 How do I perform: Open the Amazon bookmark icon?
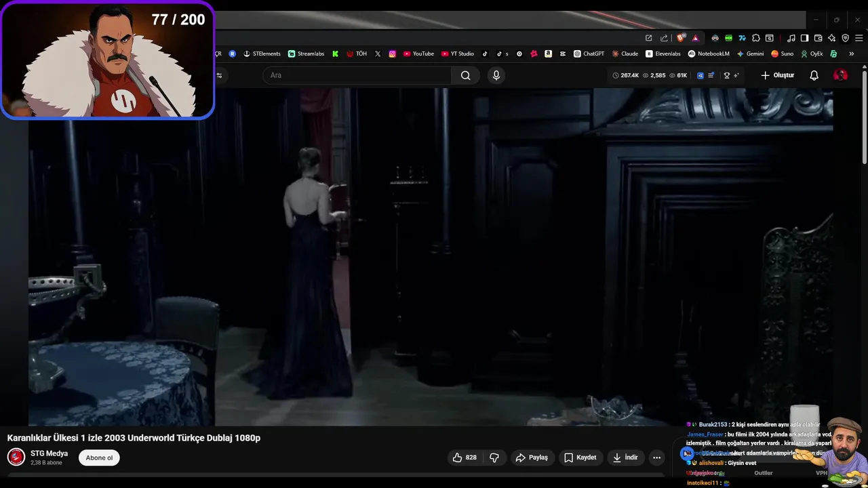tap(548, 54)
